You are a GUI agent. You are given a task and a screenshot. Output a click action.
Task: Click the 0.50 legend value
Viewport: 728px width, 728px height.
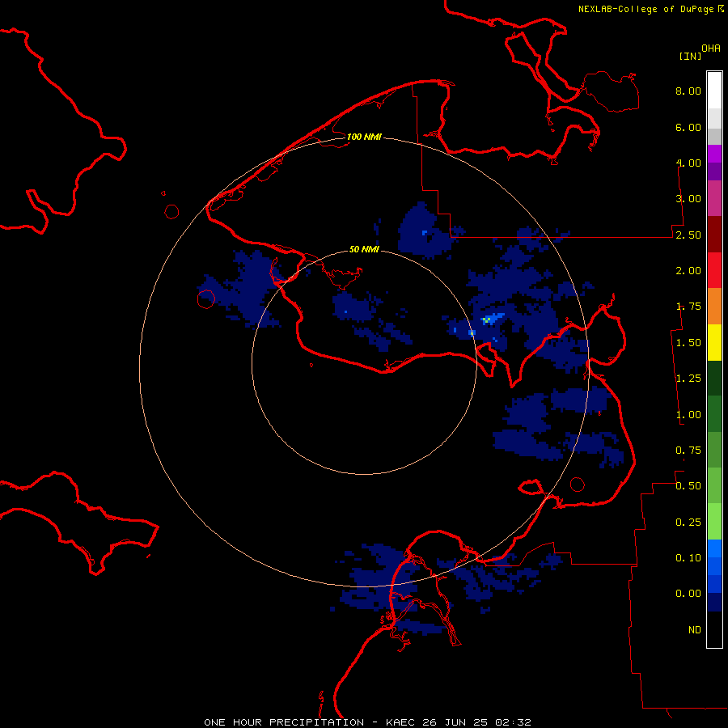coord(688,486)
